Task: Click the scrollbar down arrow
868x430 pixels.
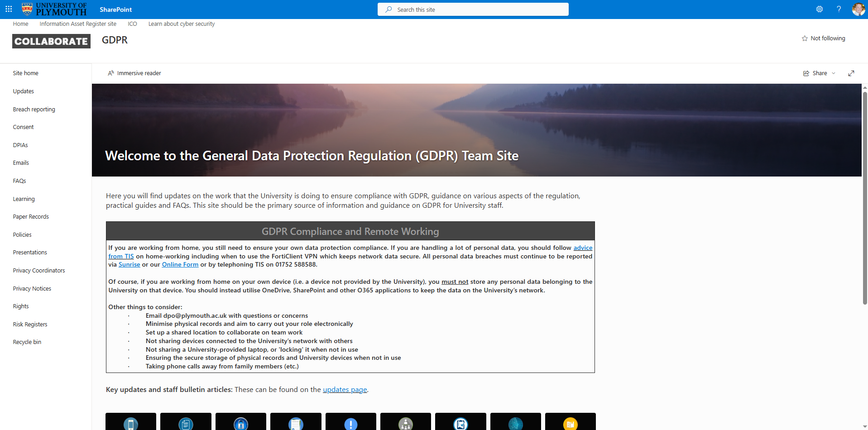Action: [x=865, y=426]
